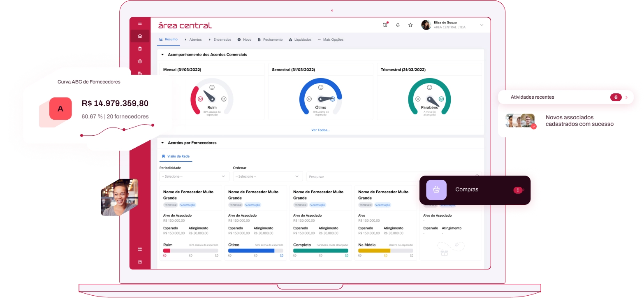Click the happy face on the Mensal gauge
The width and height of the screenshot is (644, 299).
pyautogui.click(x=224, y=99)
